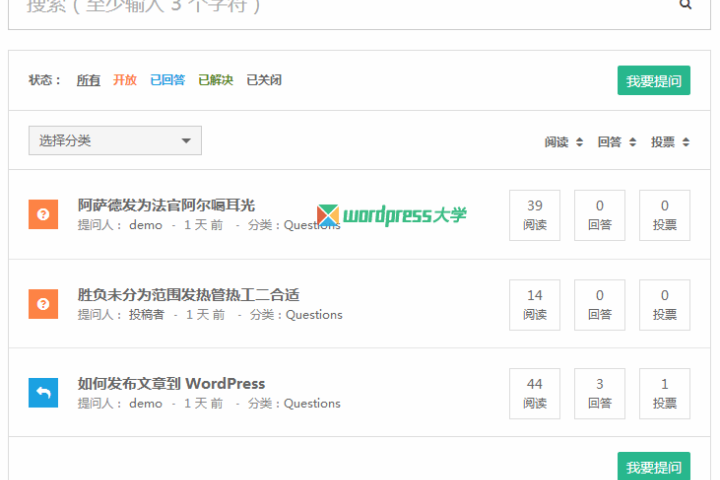The image size is (720, 480).
Task: Click the 39 阅读 count box
Action: [534, 215]
